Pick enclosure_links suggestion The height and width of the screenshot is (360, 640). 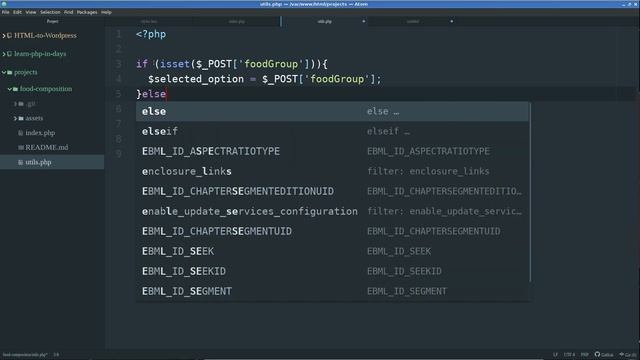pos(332,171)
